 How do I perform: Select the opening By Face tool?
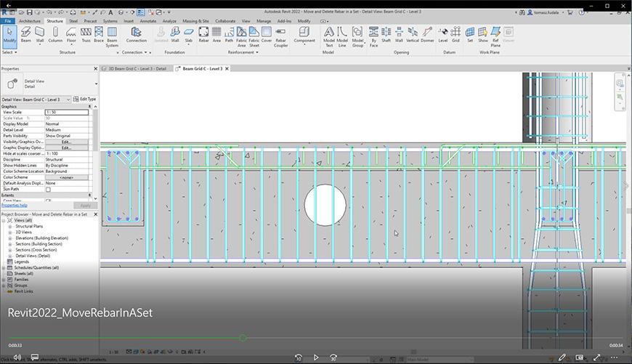click(373, 37)
